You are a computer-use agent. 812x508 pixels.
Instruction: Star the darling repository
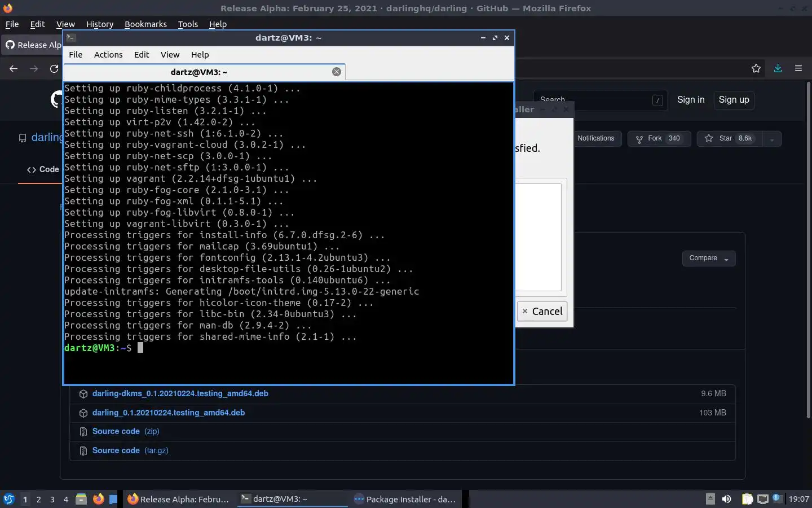[x=729, y=138]
